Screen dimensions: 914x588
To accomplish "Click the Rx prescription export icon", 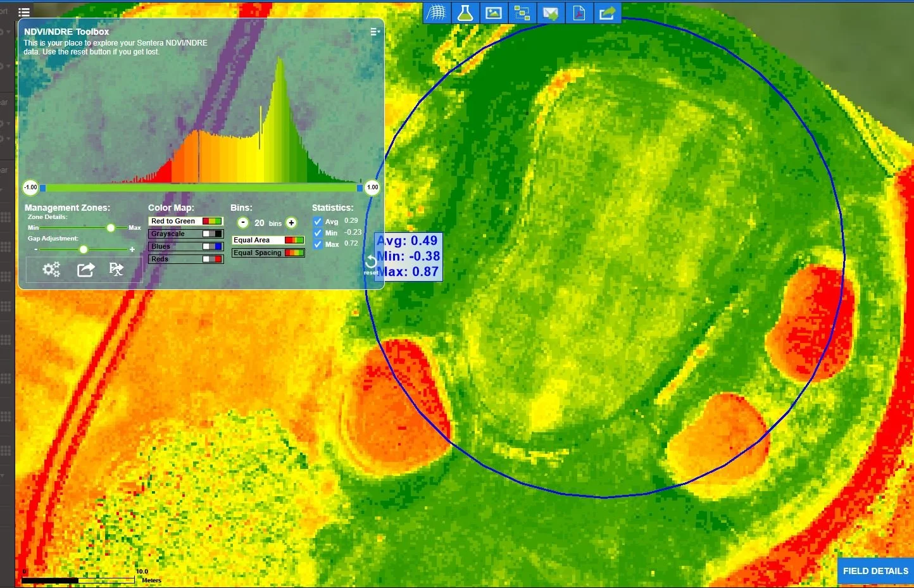I will tap(116, 270).
